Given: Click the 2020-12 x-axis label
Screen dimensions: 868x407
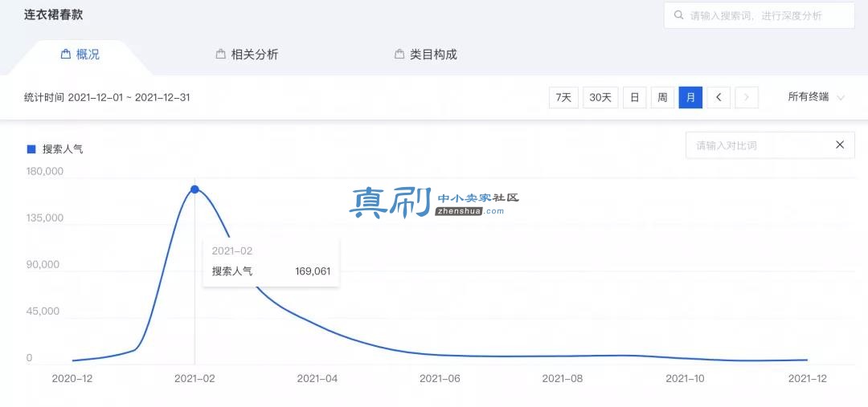Looking at the screenshot, I should coord(72,379).
